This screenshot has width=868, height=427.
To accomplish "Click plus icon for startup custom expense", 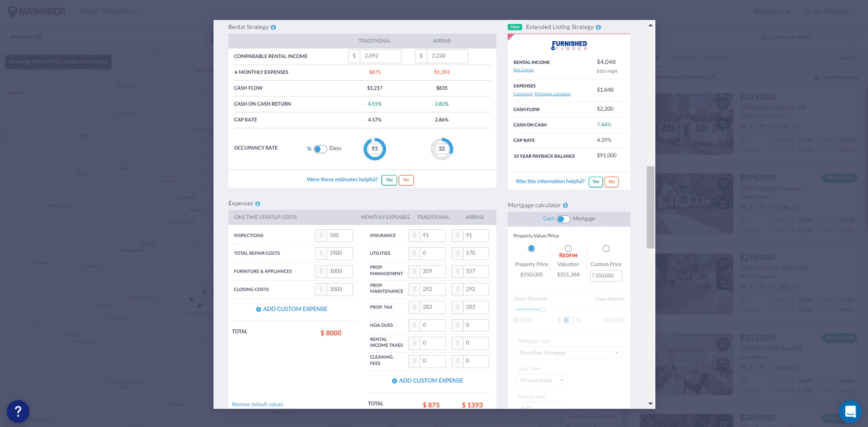I will click(x=258, y=309).
